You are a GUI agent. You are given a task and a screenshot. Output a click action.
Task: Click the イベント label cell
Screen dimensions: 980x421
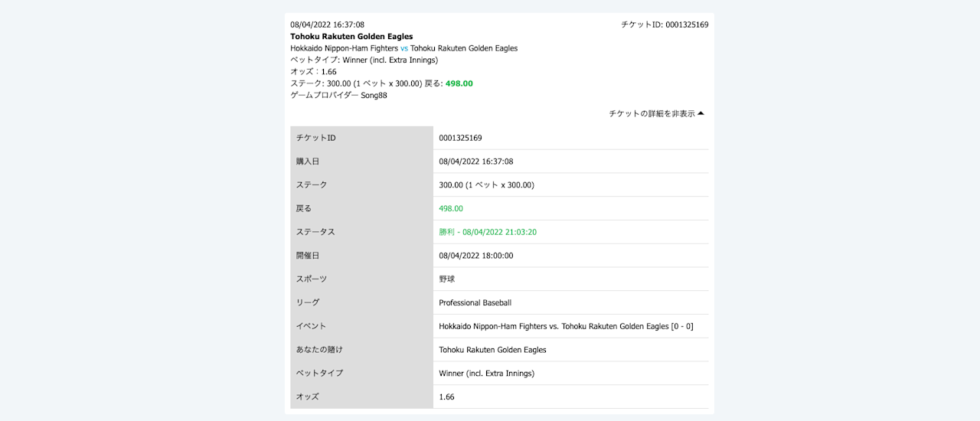coord(361,326)
